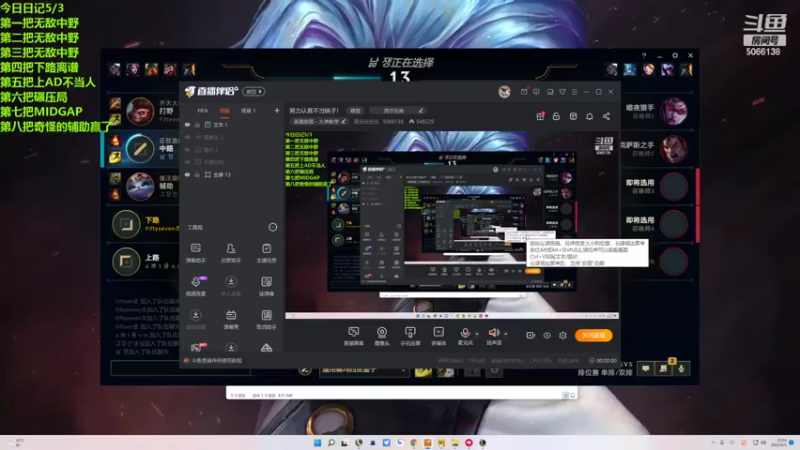
Task: Open the voice changer microphone tool
Action: coord(195,286)
